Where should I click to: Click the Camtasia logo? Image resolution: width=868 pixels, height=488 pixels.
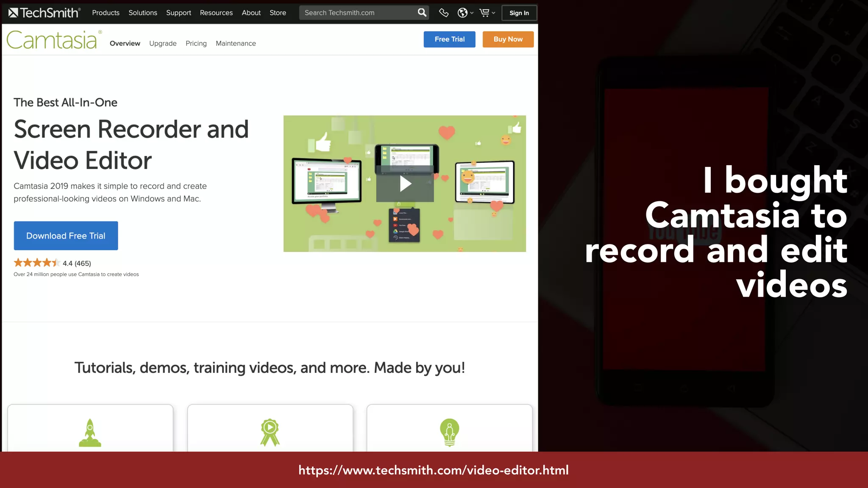point(54,40)
